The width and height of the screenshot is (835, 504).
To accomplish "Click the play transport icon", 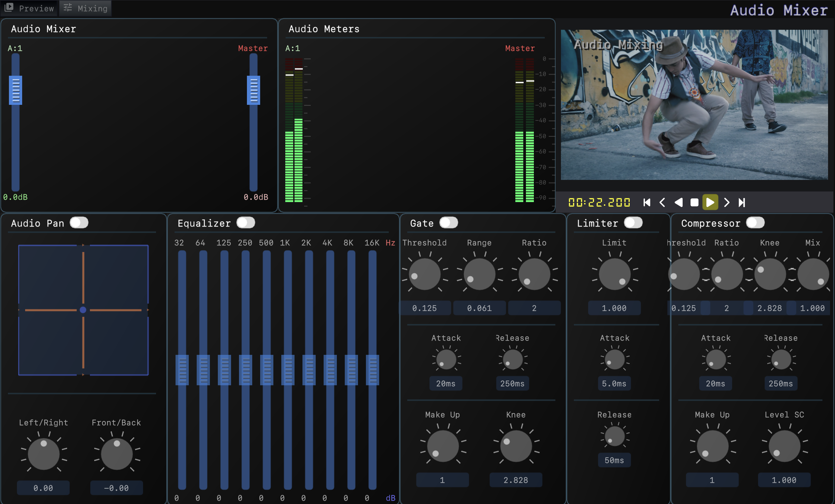I will pos(710,202).
